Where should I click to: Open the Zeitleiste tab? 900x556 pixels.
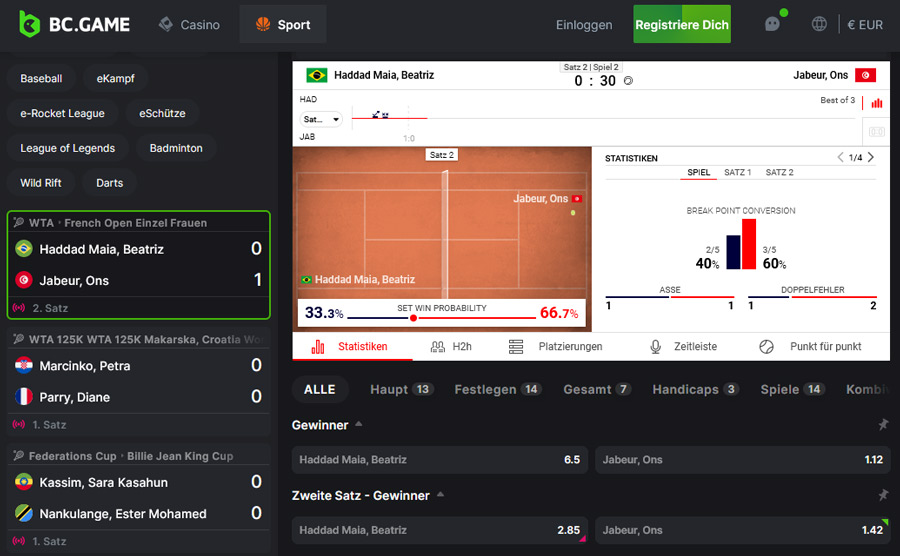(683, 347)
